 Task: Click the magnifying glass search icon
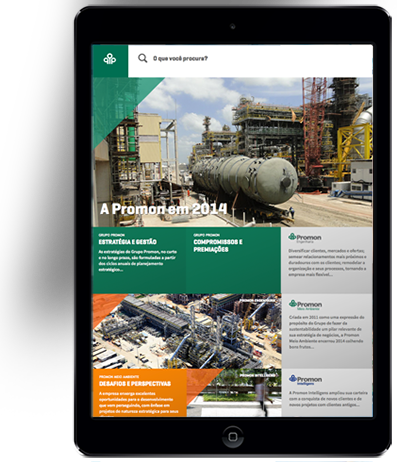[x=143, y=58]
